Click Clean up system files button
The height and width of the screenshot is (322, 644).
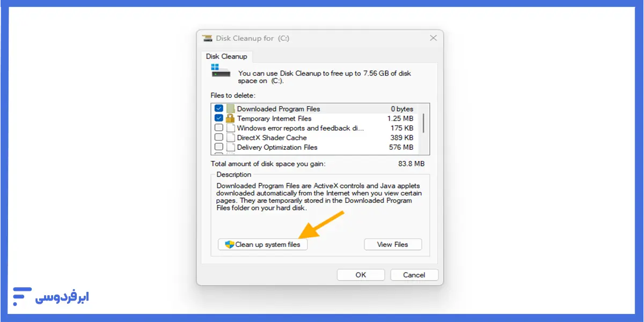point(263,244)
